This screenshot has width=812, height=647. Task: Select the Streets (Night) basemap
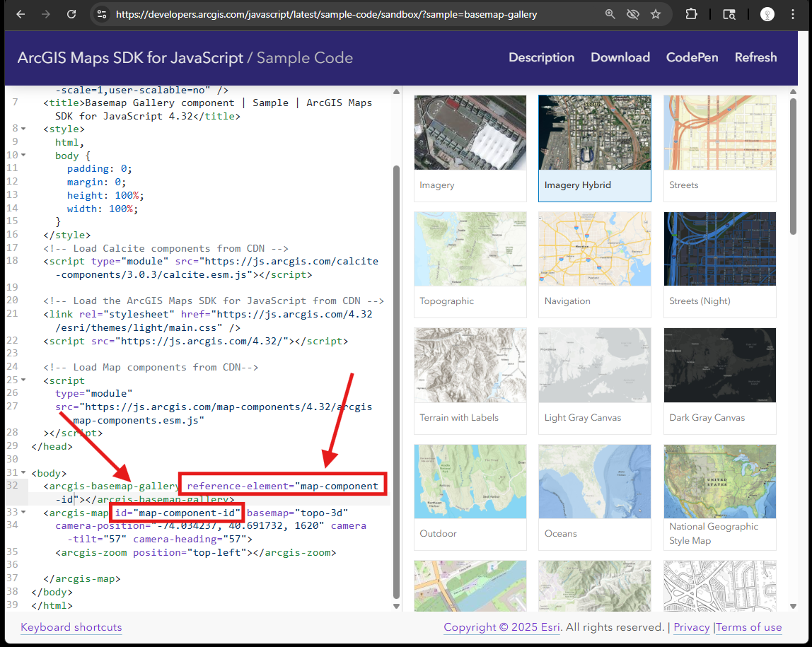(720, 264)
